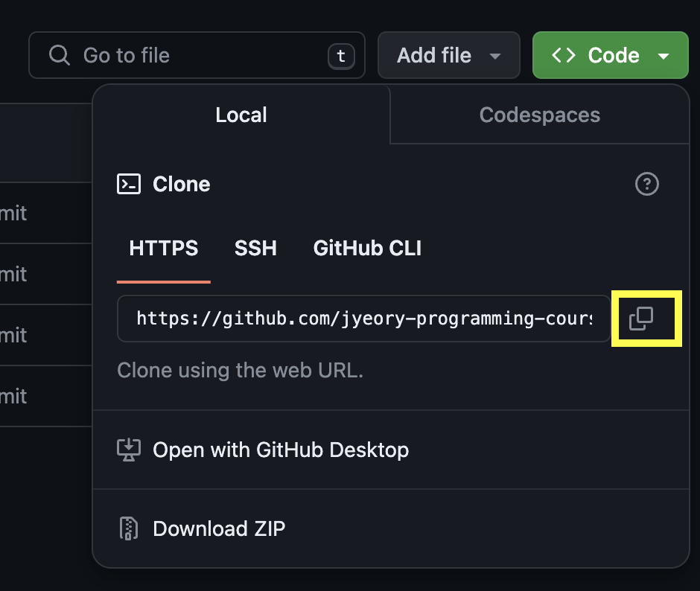
Task: Switch to the Local tab
Action: [x=241, y=115]
